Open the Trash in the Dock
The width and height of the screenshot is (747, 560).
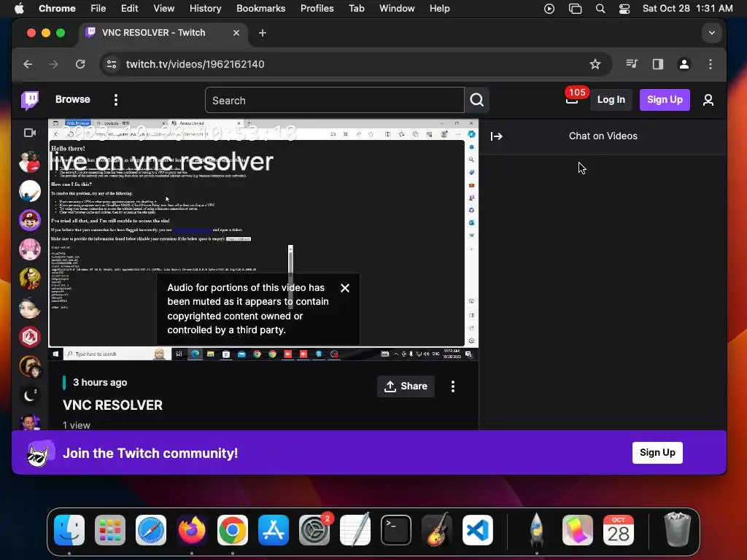677,530
